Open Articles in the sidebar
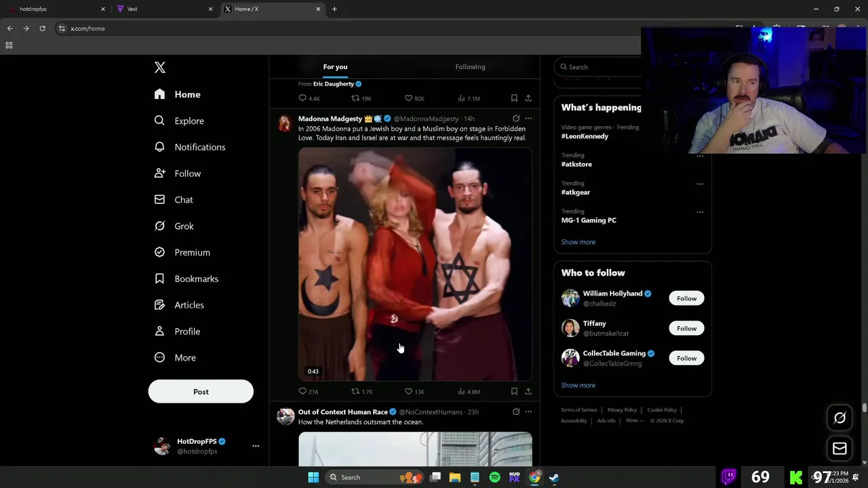 [x=179, y=305]
